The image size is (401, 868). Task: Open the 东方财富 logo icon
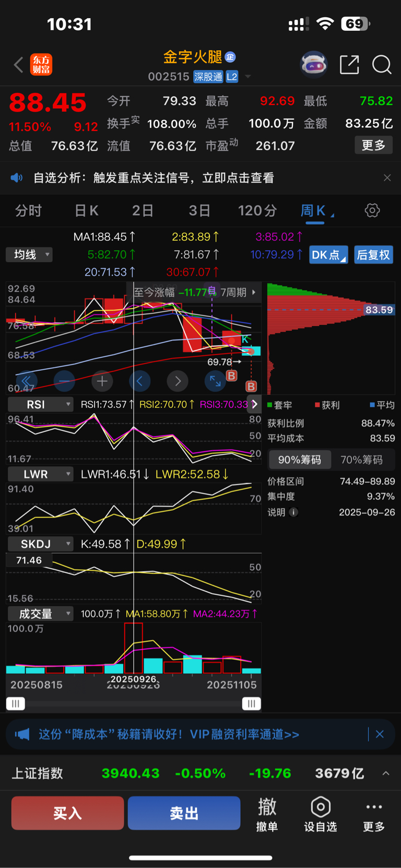(41, 65)
